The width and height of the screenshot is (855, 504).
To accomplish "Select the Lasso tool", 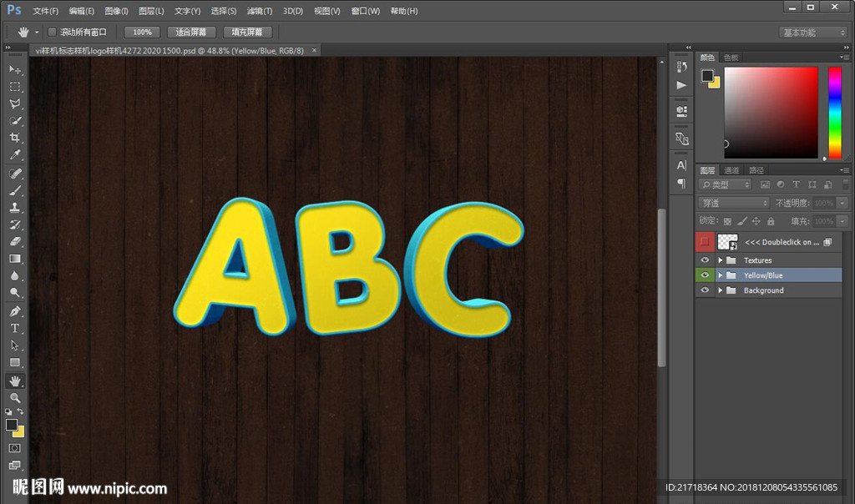I will coord(15,104).
